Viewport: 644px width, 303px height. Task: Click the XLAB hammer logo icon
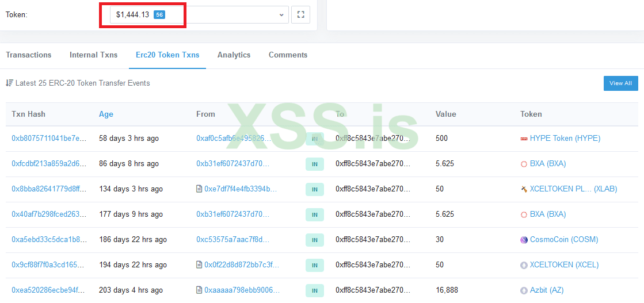[x=524, y=190]
